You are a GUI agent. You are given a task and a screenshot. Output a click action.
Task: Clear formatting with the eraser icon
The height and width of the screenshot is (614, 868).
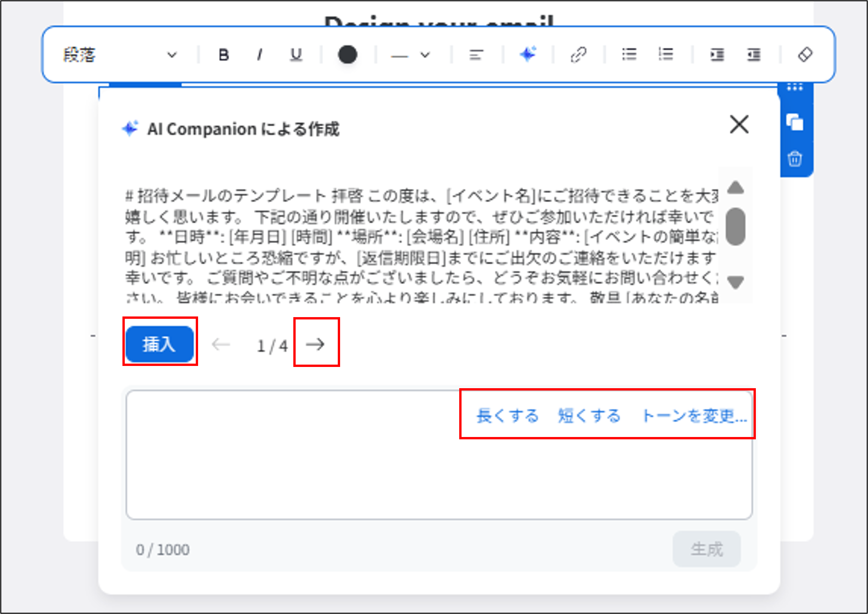click(x=805, y=55)
